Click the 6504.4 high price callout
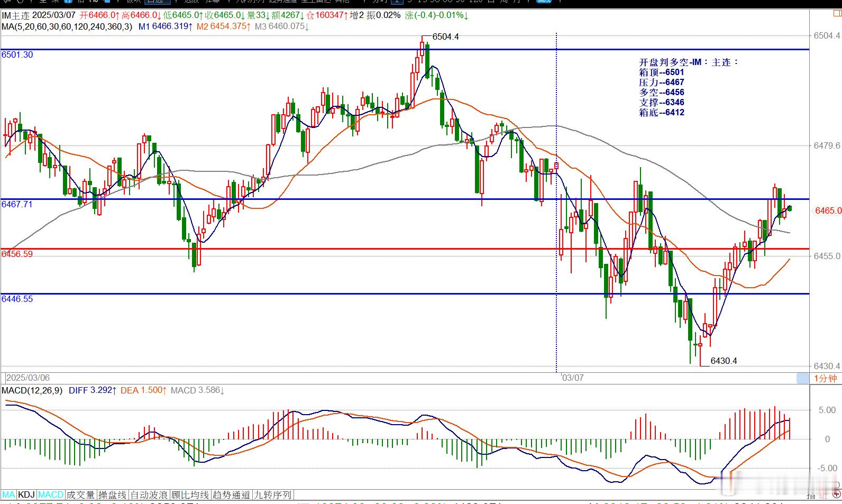Viewport: 842px width, 504px height. pos(445,36)
